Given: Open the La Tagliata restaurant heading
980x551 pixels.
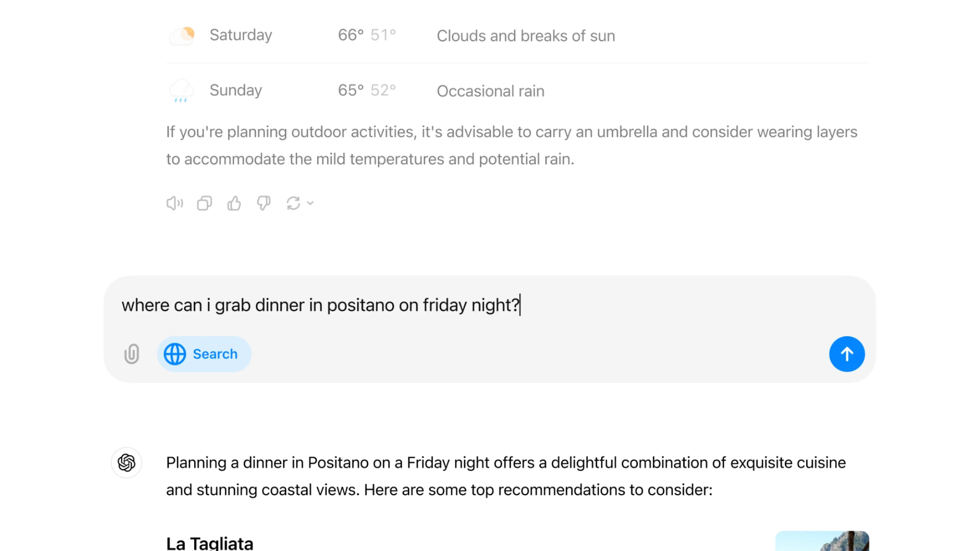Looking at the screenshot, I should click(210, 543).
